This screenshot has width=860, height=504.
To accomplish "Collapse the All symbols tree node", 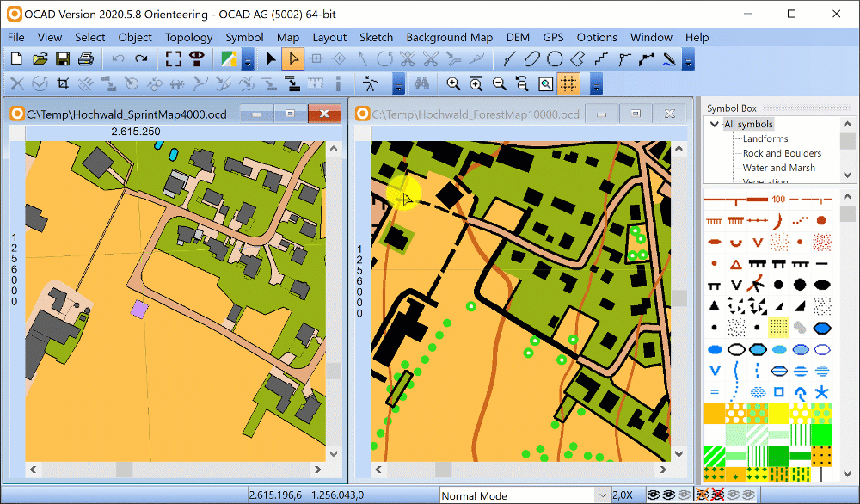I will pos(715,124).
